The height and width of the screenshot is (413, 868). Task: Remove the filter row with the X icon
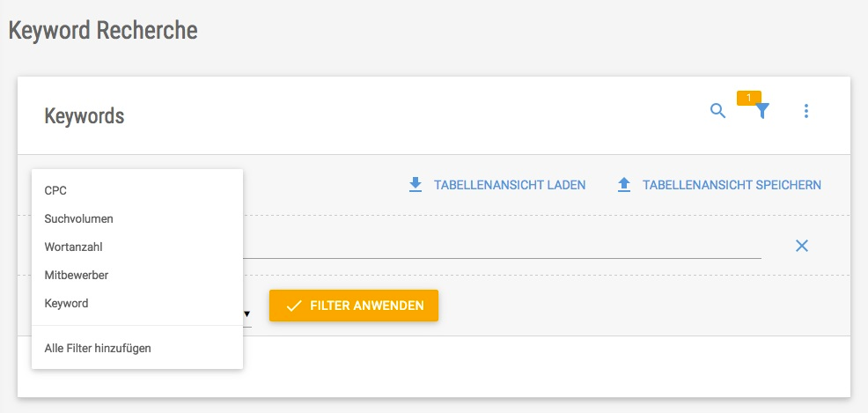pyautogui.click(x=802, y=246)
